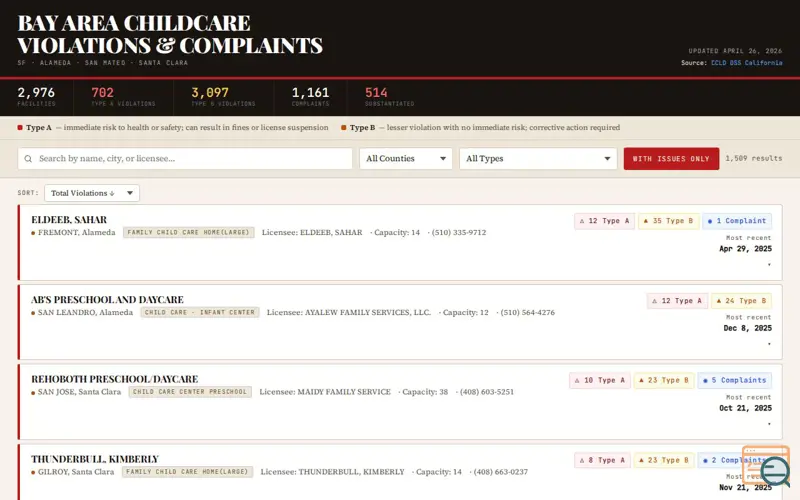This screenshot has height=500, width=800.
Task: Click the 1 Complaint badge for ELDEEB, SAHAR
Action: [x=737, y=221]
